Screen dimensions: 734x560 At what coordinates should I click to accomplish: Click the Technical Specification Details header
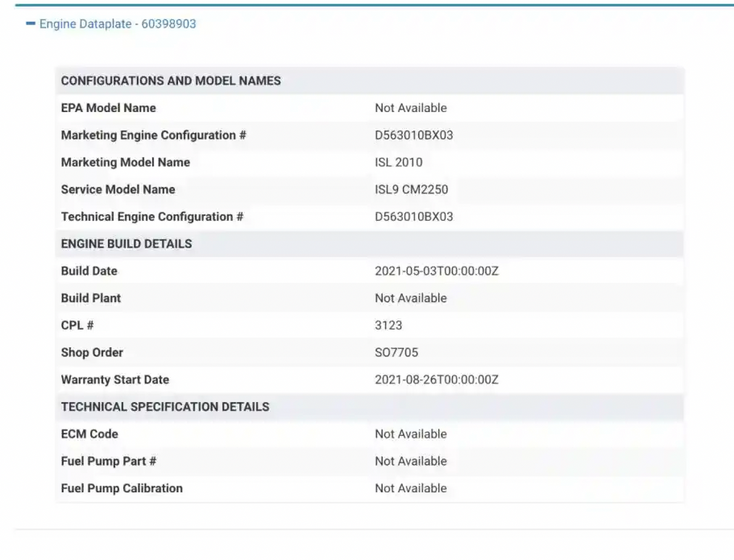pyautogui.click(x=165, y=407)
